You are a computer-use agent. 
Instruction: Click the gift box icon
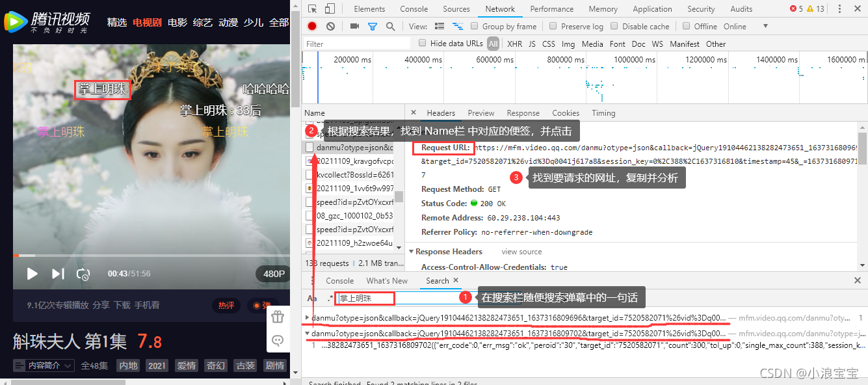pos(278,317)
